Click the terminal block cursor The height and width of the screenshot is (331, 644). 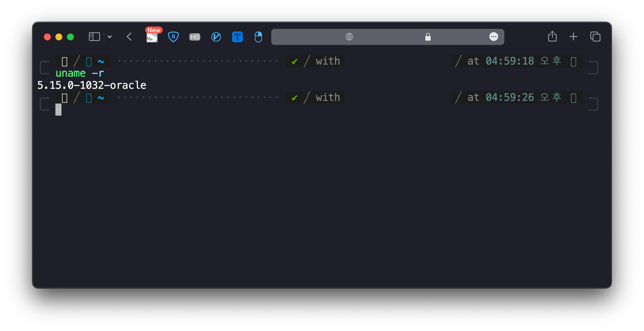point(59,110)
